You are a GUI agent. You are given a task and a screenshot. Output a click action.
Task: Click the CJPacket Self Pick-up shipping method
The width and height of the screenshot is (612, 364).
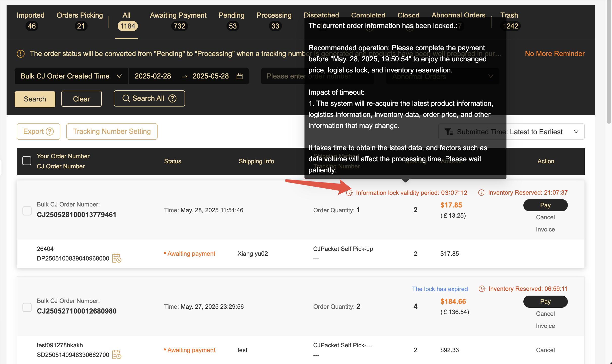coord(343,249)
